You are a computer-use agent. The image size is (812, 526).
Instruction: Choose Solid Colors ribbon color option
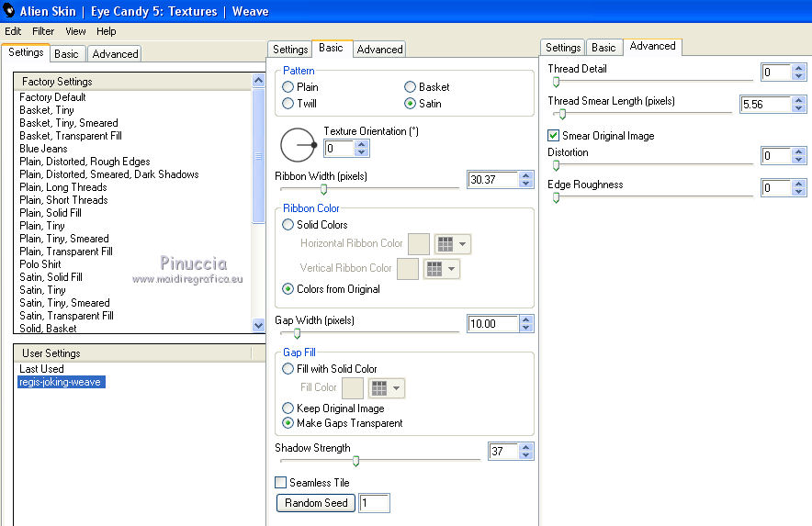coord(288,225)
